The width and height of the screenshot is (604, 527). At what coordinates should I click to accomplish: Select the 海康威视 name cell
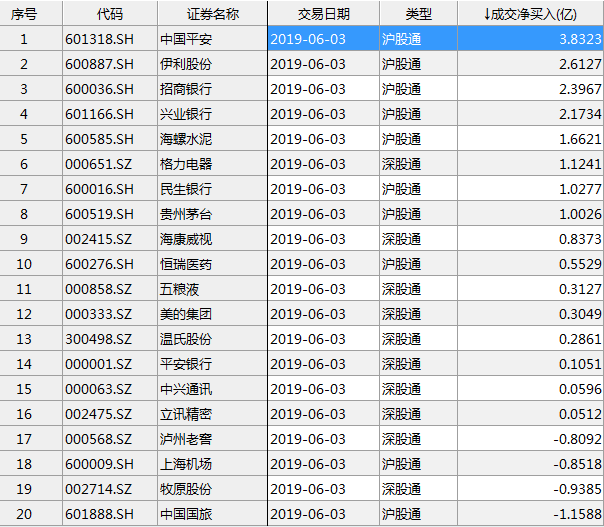(x=212, y=239)
